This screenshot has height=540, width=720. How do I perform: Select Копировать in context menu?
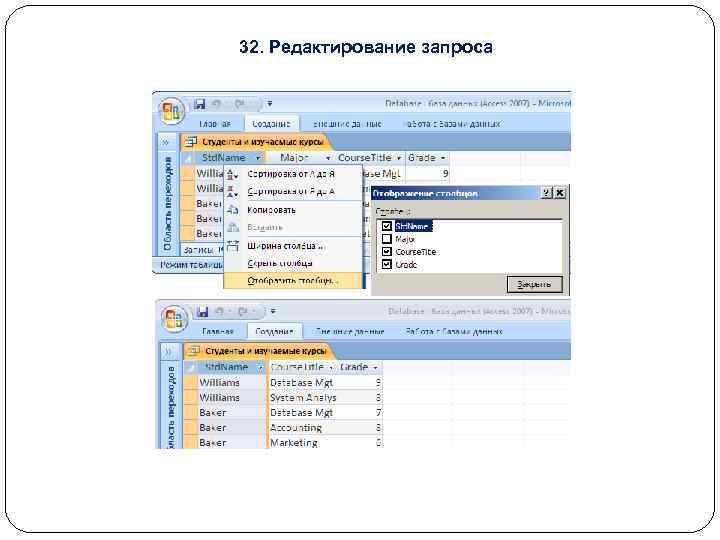click(x=293, y=210)
